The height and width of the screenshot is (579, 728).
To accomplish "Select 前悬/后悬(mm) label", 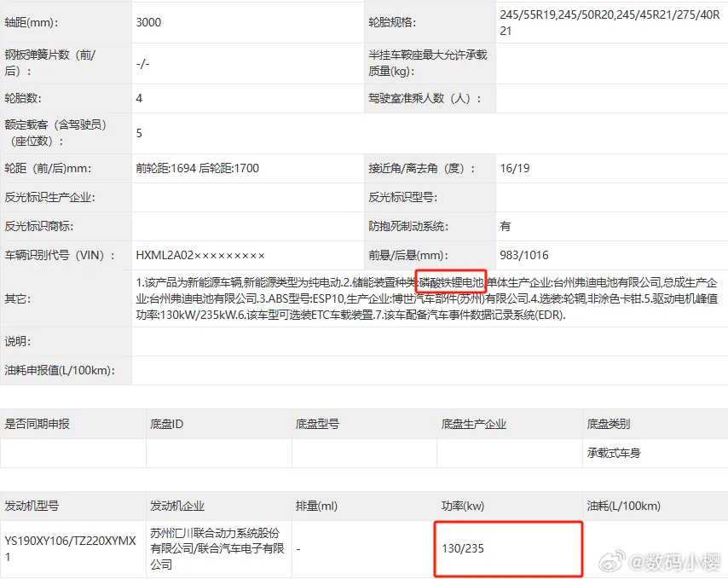I will (x=408, y=255).
